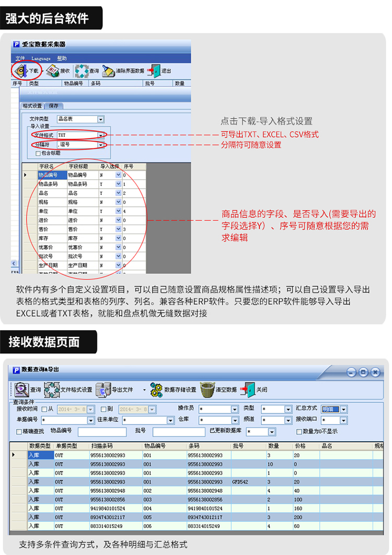The height and width of the screenshot is (555, 392).
Task: Click the 接收 receive toolbar icon
Action: pyautogui.click(x=53, y=71)
